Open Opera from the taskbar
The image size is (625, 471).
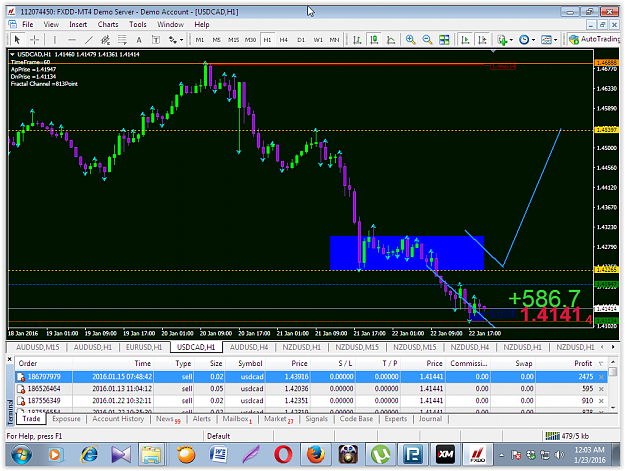tap(283, 455)
